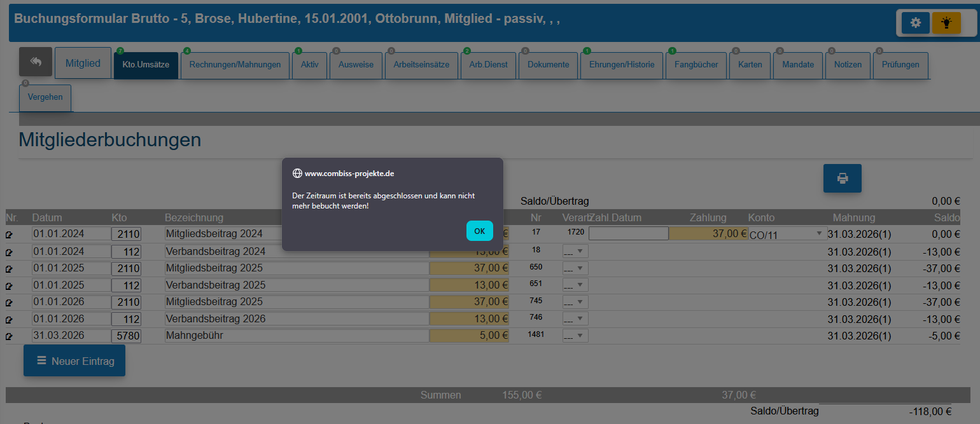This screenshot has height=424, width=980.
Task: Open Verart dropdown in row Nr 650
Action: 575,268
